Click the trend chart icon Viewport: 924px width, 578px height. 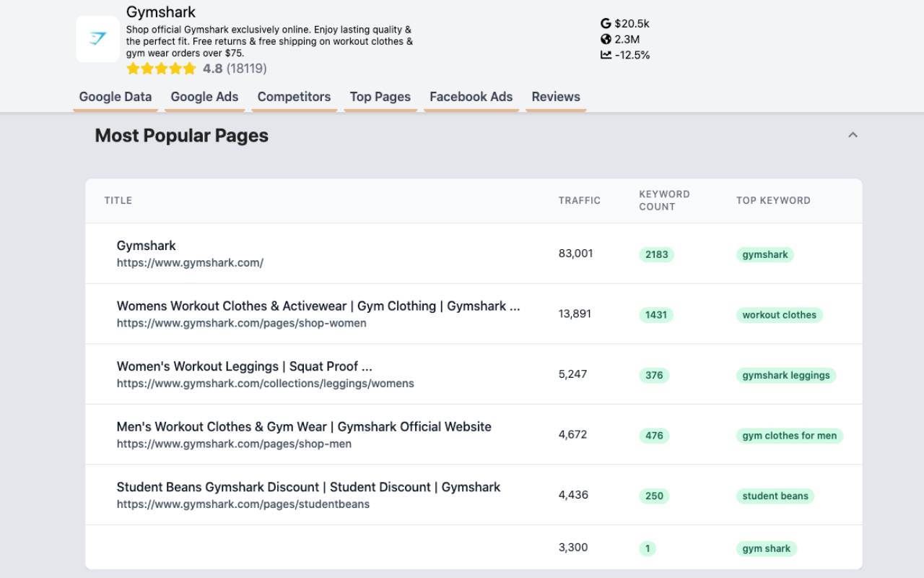click(x=606, y=55)
